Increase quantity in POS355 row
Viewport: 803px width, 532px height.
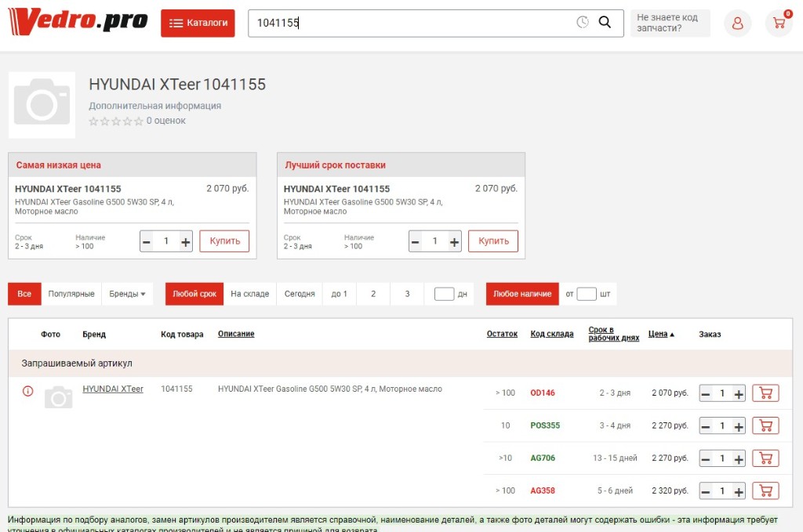[x=739, y=427]
